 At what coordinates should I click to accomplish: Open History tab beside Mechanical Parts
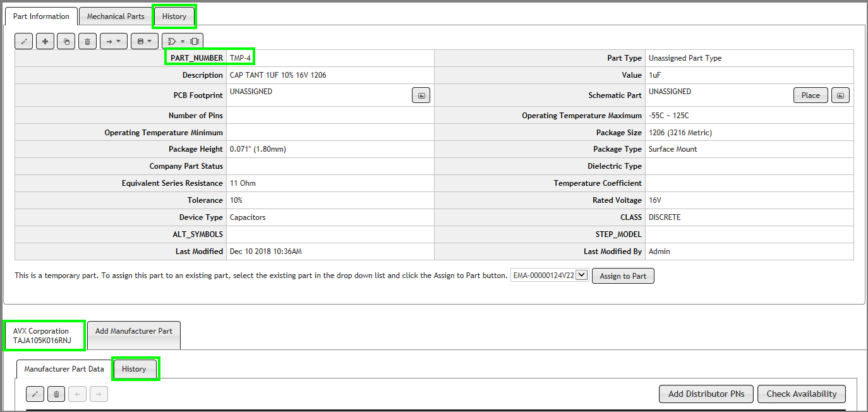174,16
